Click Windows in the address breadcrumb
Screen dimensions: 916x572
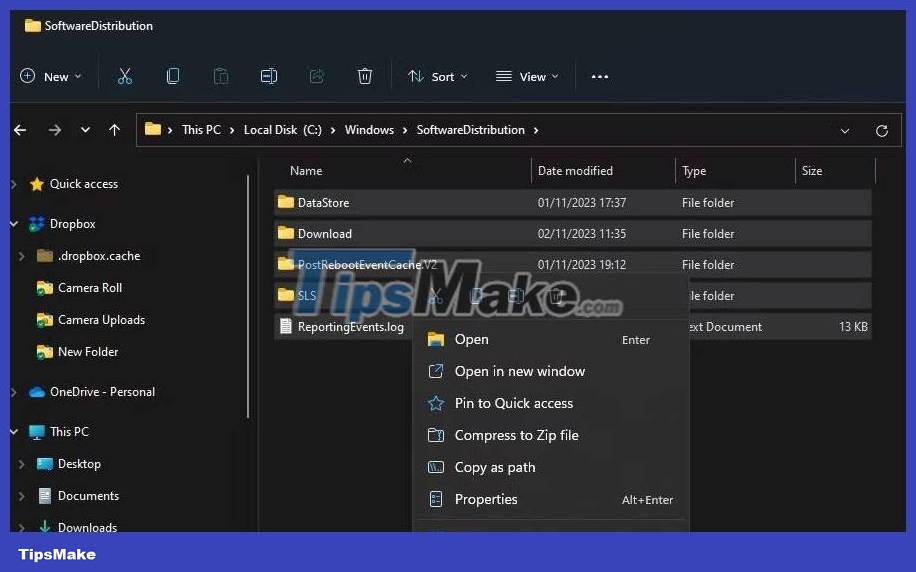tap(369, 130)
